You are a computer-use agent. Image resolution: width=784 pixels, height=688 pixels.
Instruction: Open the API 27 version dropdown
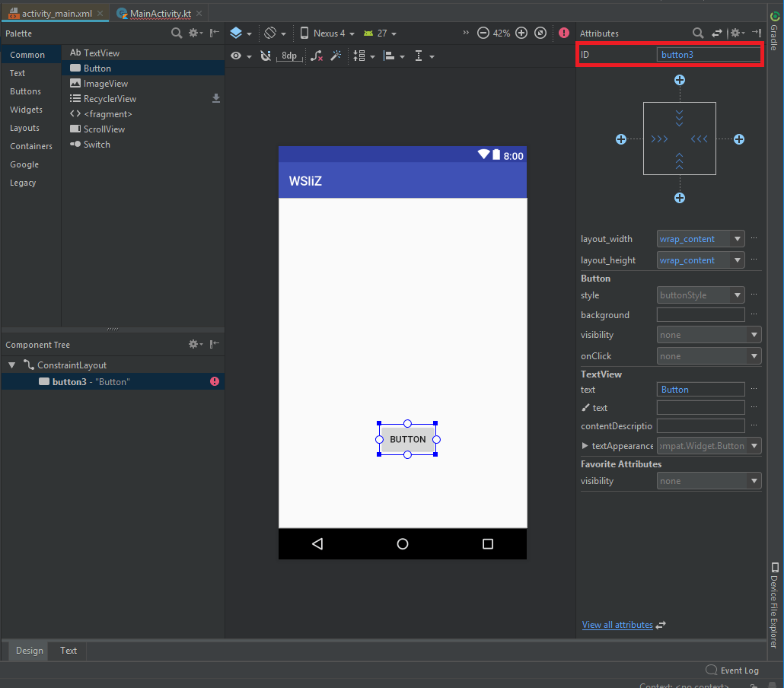tap(380, 33)
